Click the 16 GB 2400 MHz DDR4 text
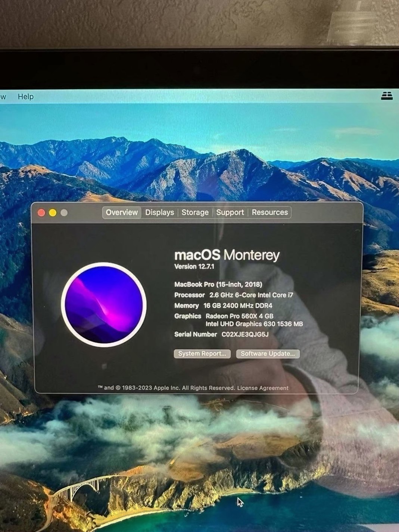Viewport: 399px width, 532px height. click(238, 306)
